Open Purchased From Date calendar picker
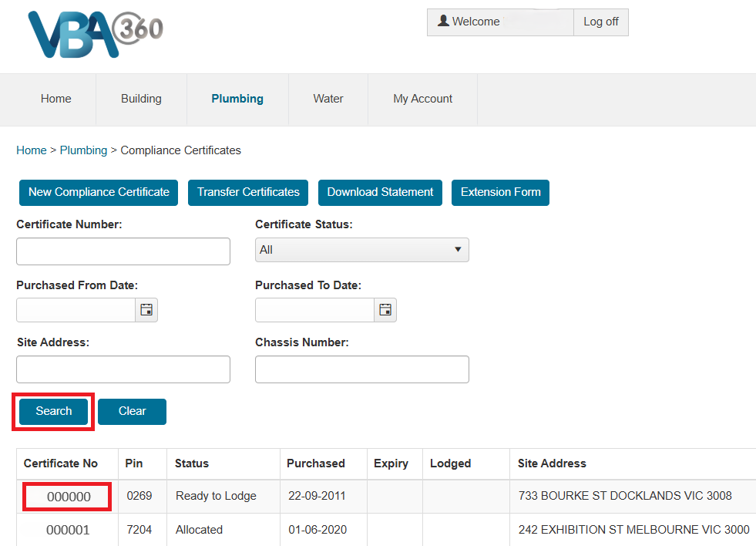Screen dimensions: 756x546 (146, 310)
